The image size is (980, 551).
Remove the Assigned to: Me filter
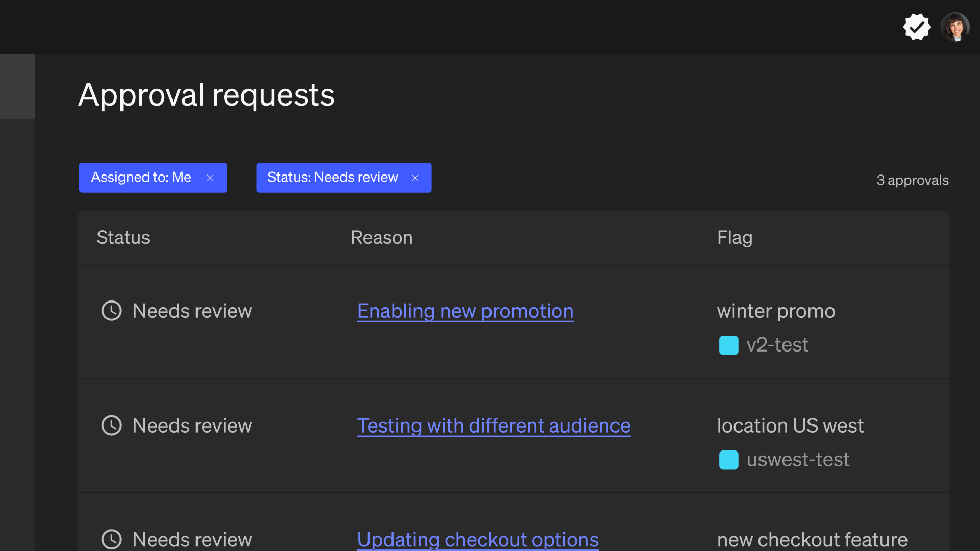[x=210, y=178]
